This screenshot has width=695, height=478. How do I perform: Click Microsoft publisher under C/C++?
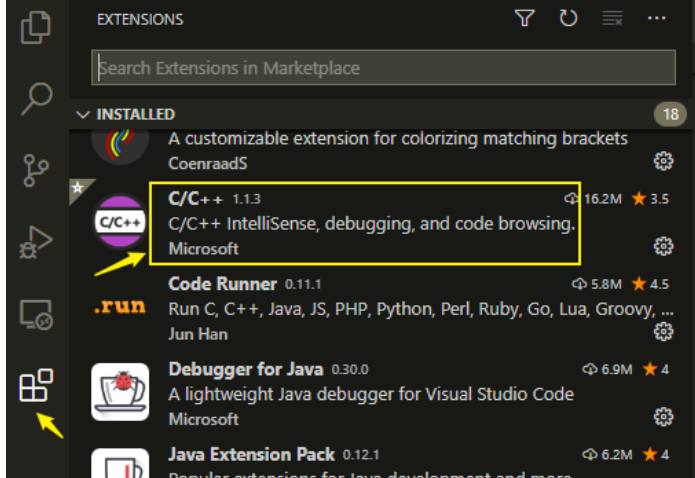pyautogui.click(x=203, y=249)
